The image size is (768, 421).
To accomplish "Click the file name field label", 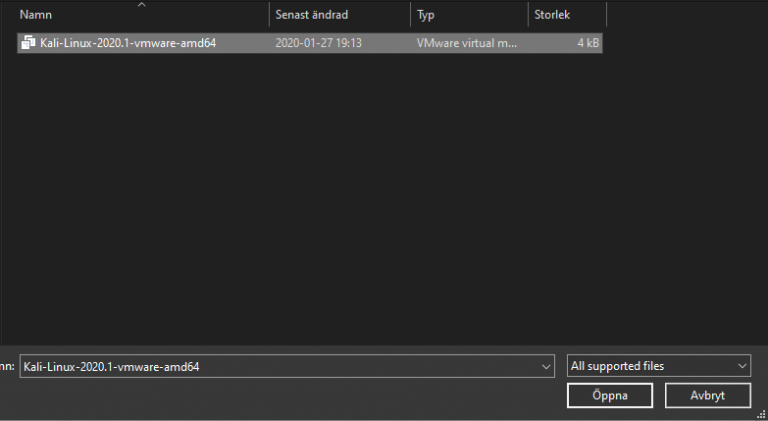I will (7, 367).
